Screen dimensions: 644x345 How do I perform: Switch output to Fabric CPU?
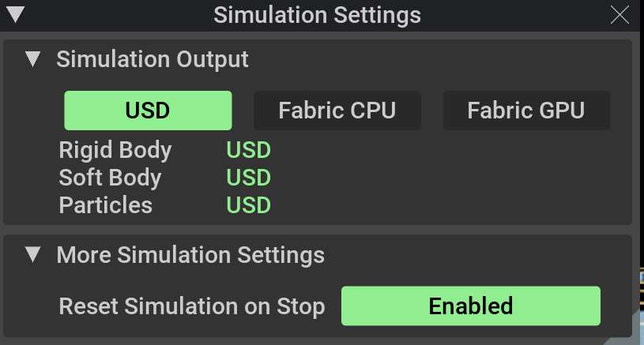pos(337,111)
